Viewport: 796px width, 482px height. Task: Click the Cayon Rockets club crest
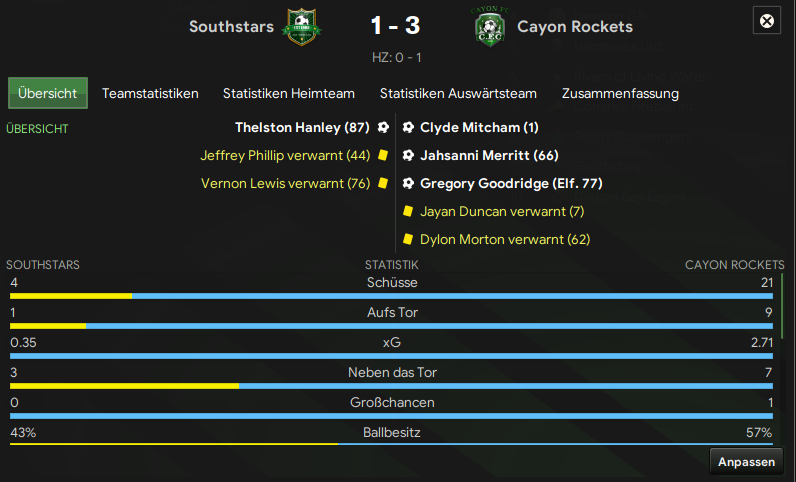tap(490, 26)
